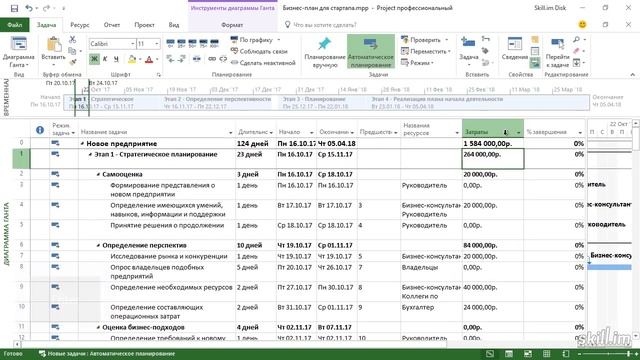Screen dimensions: 640x360
Task: Switch to the Формат tab
Action: tap(232, 25)
